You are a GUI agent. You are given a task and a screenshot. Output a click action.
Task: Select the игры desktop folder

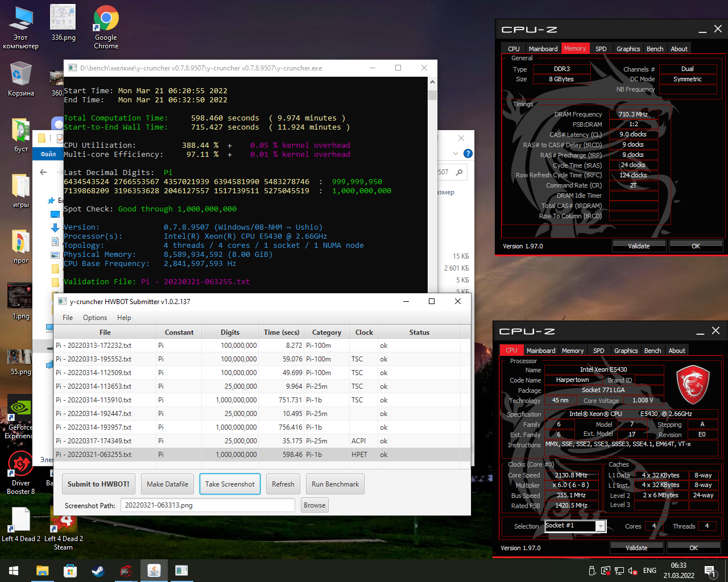point(21,191)
